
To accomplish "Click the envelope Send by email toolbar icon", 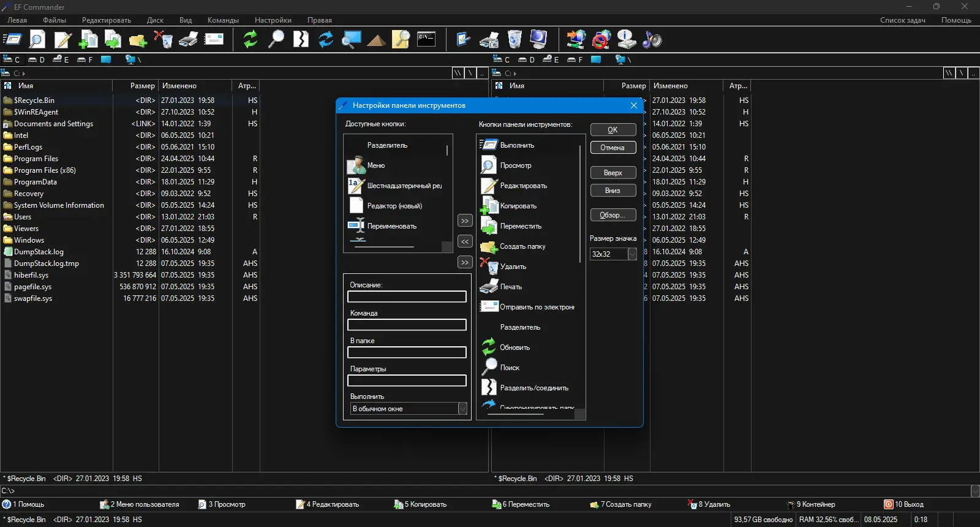I will click(x=214, y=39).
